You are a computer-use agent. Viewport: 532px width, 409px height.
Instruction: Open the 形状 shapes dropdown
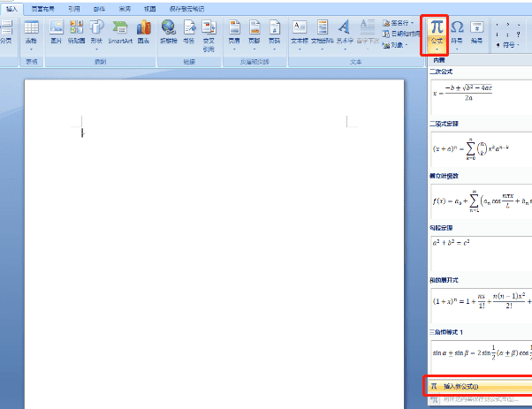point(97,33)
